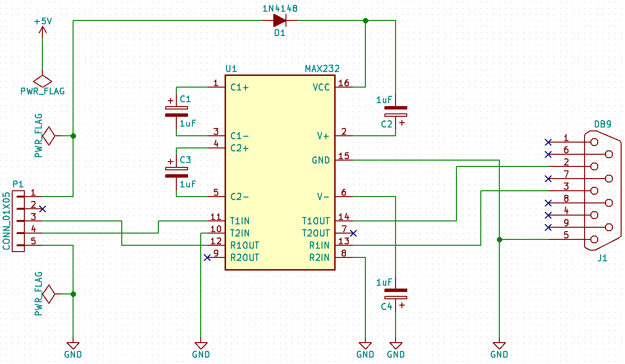The height and width of the screenshot is (364, 625).
Task: Click the DB9 value label
Action: click(603, 125)
